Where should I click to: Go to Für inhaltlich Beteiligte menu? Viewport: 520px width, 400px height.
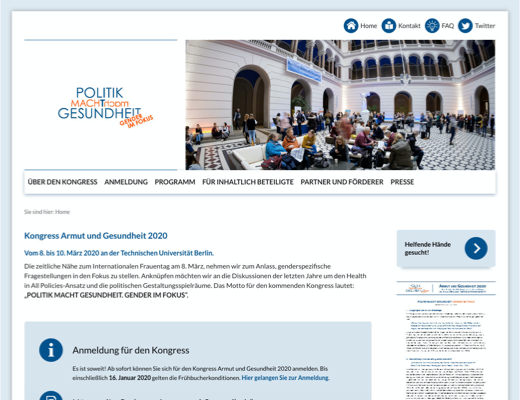click(248, 182)
